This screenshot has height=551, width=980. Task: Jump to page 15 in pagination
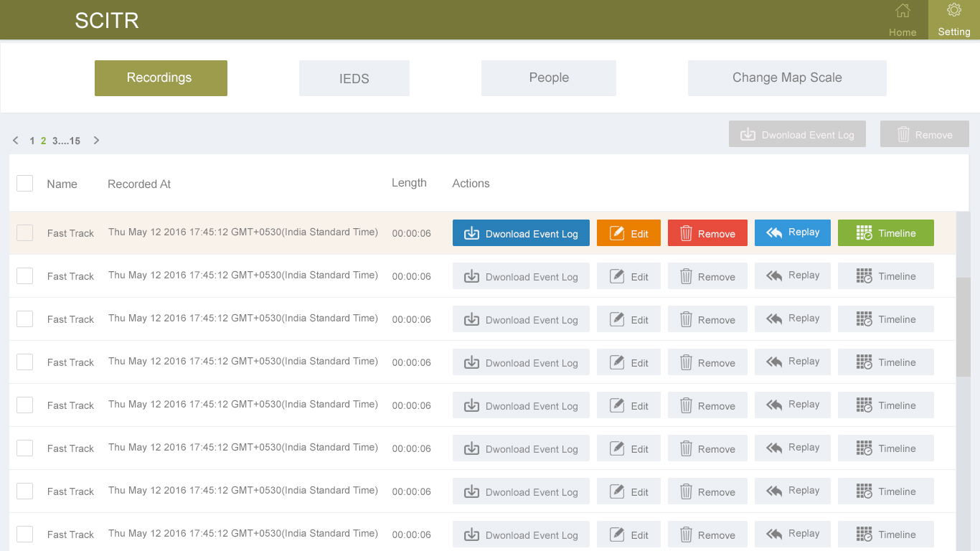(x=75, y=141)
